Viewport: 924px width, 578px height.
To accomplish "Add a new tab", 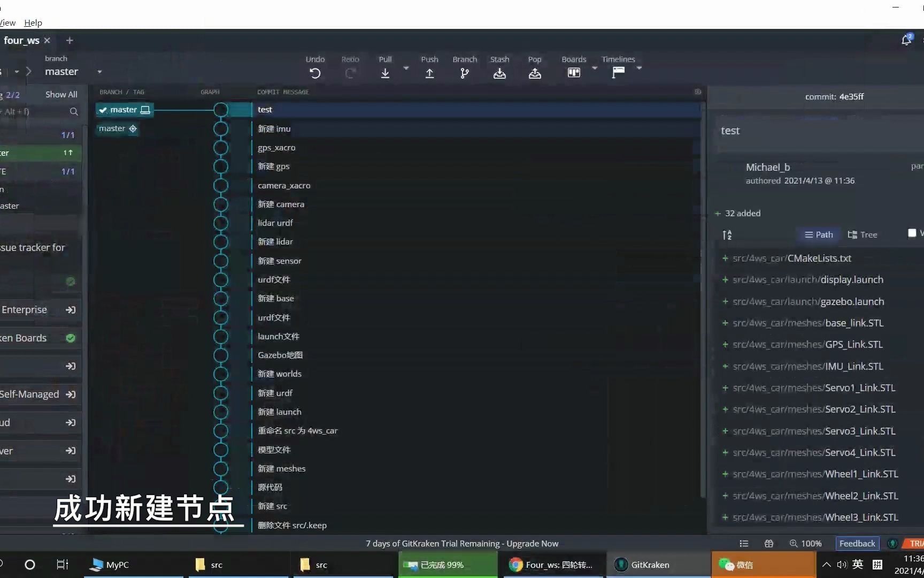I will point(70,40).
